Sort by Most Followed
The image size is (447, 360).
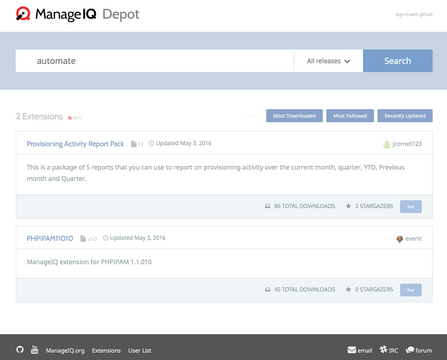click(350, 116)
